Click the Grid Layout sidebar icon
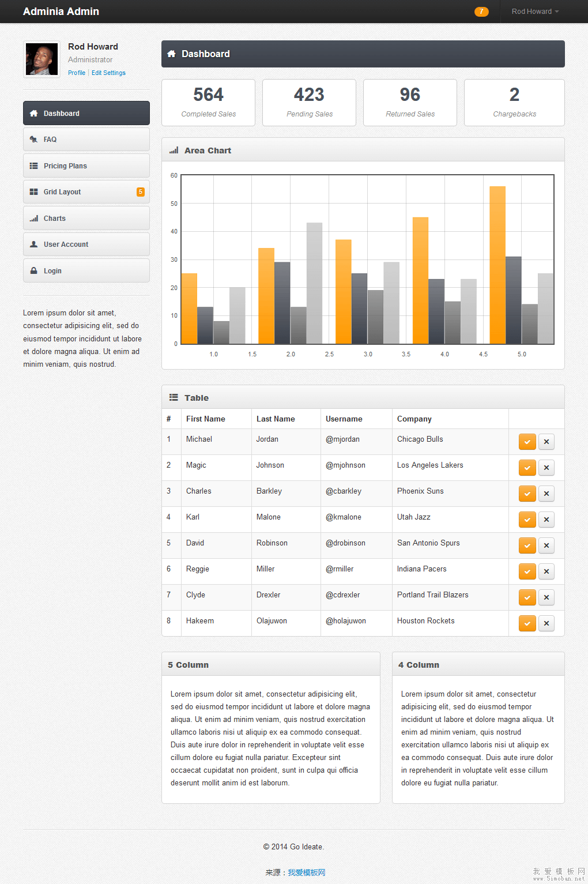 pos(33,192)
